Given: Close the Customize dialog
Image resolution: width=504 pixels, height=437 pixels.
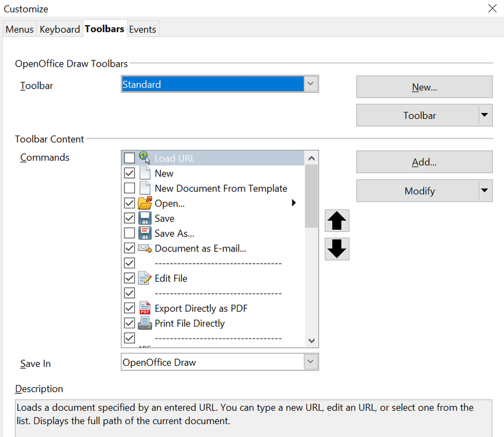Looking at the screenshot, I should point(492,8).
